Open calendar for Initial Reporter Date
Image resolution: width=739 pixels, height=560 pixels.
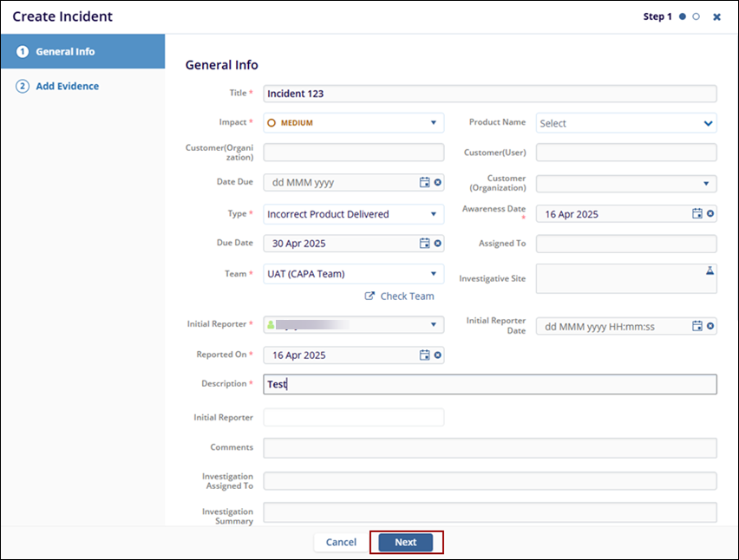click(696, 326)
